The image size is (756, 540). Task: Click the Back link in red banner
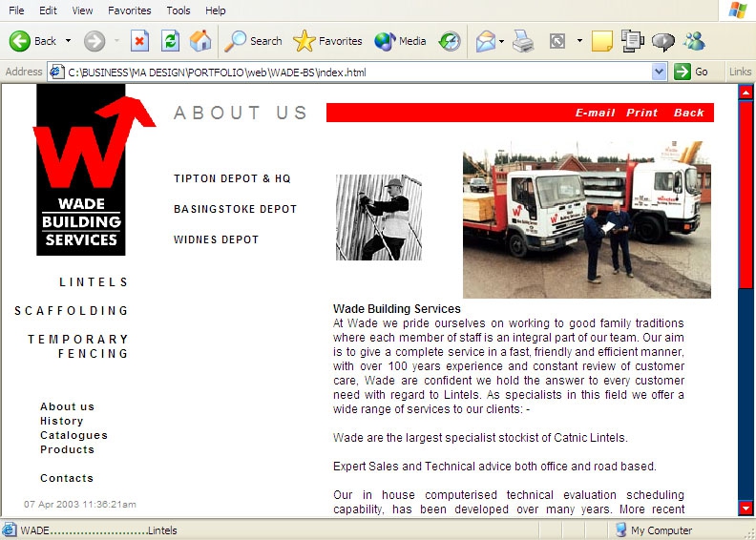[689, 113]
